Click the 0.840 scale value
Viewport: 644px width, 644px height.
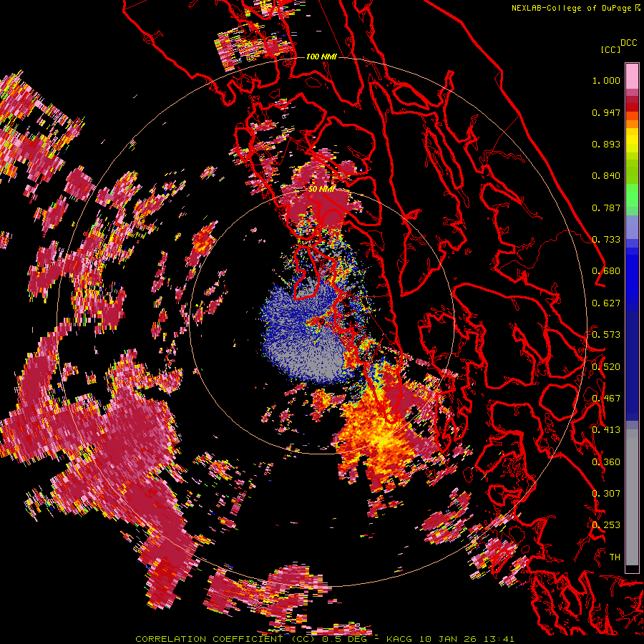click(x=606, y=176)
